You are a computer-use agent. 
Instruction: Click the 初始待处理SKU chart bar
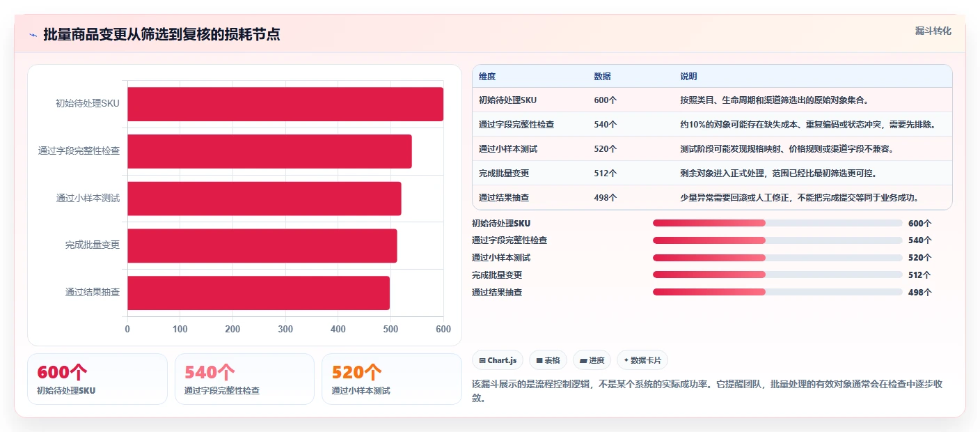(x=285, y=104)
